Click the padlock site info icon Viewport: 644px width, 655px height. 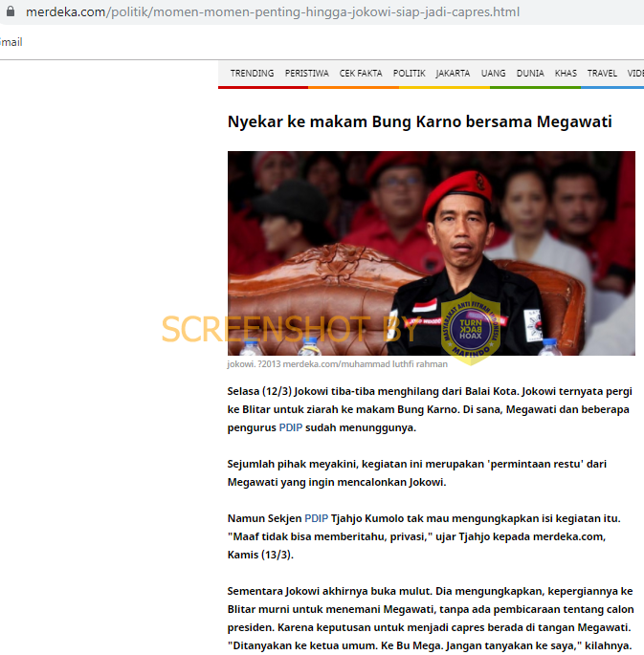11,11
